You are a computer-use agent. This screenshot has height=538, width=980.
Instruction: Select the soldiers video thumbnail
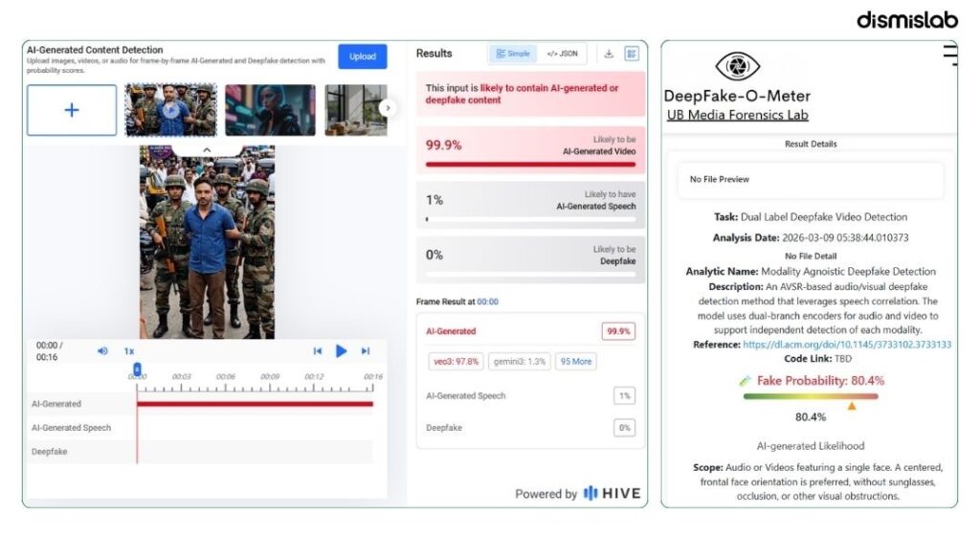(171, 110)
